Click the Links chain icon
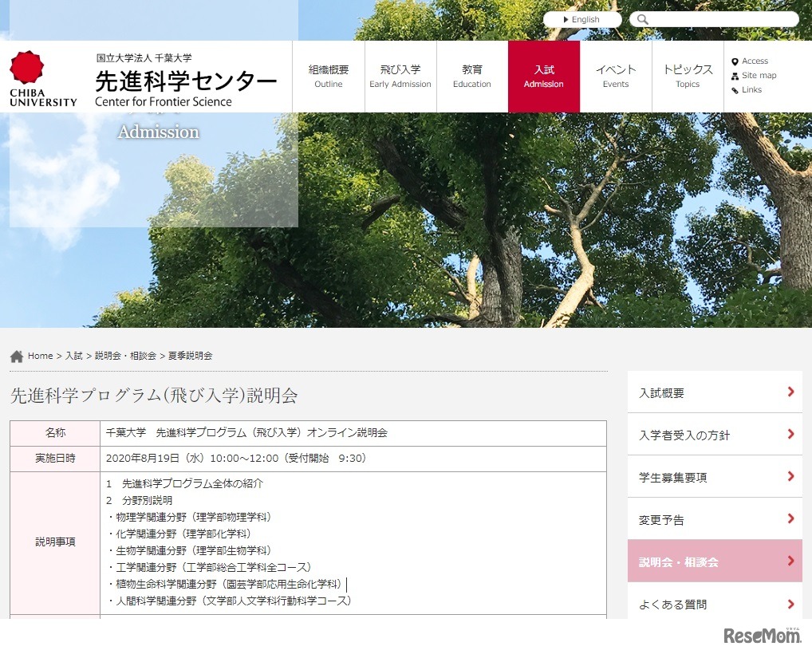 734,89
